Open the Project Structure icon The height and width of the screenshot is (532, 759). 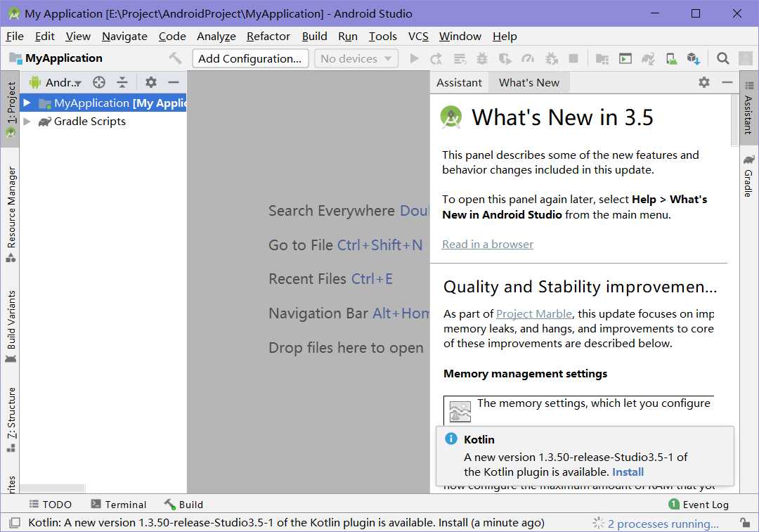click(x=602, y=58)
